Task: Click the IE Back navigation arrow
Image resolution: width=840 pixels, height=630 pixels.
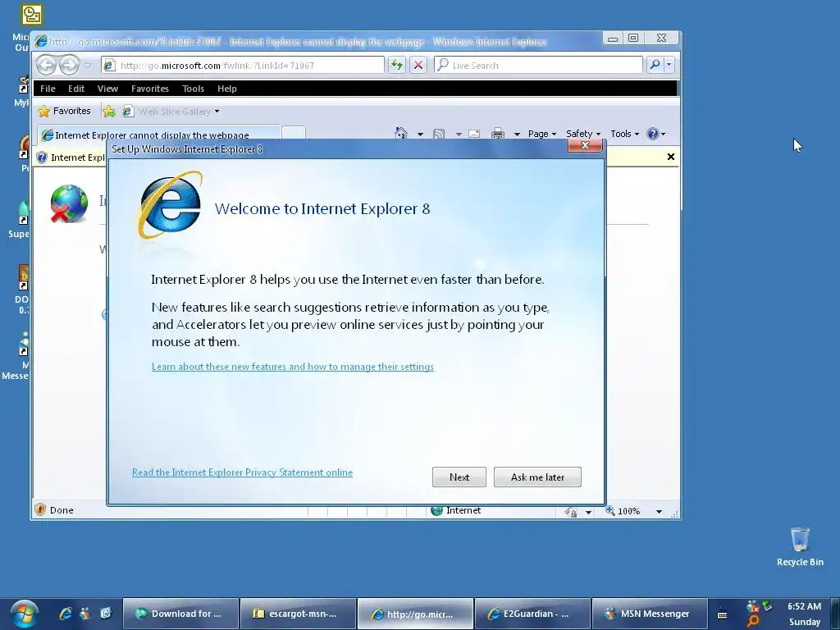Action: pos(46,66)
